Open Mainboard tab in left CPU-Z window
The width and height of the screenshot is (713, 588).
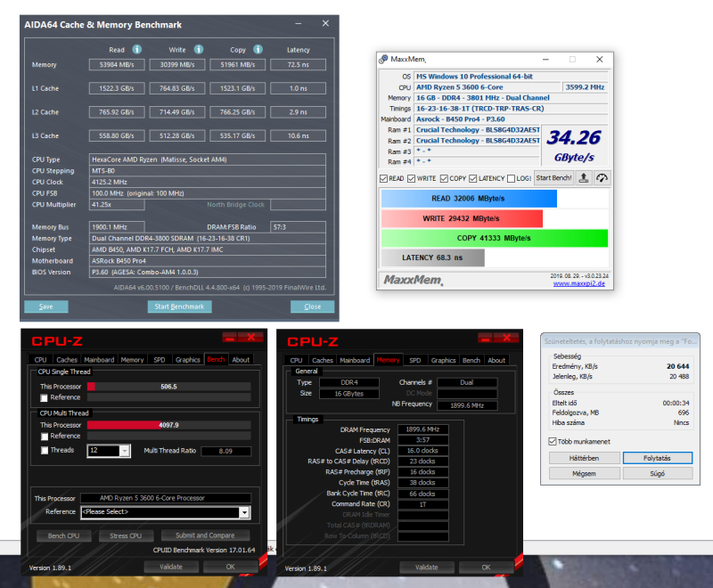(x=99, y=359)
